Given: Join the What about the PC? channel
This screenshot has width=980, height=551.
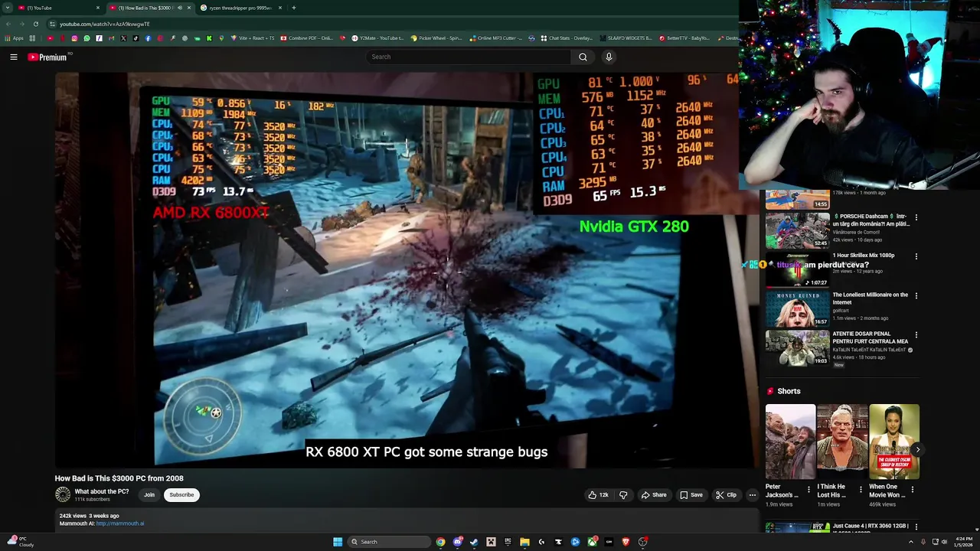Looking at the screenshot, I should click(x=149, y=495).
